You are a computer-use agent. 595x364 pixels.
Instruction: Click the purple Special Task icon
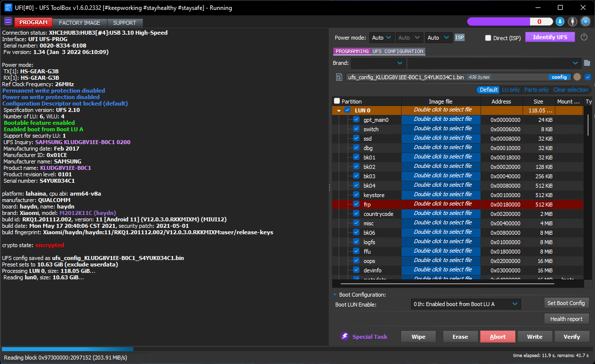(x=345, y=336)
